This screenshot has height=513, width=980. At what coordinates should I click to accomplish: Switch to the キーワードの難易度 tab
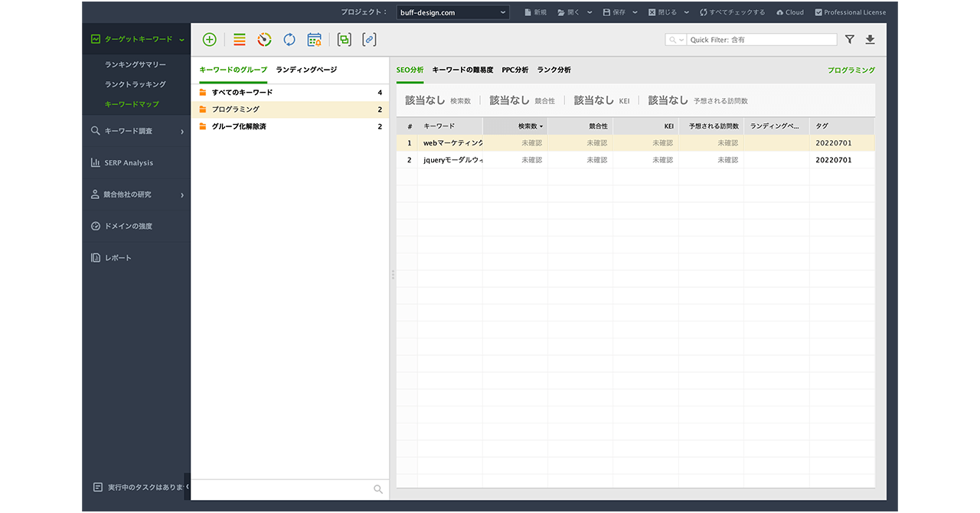[462, 70]
